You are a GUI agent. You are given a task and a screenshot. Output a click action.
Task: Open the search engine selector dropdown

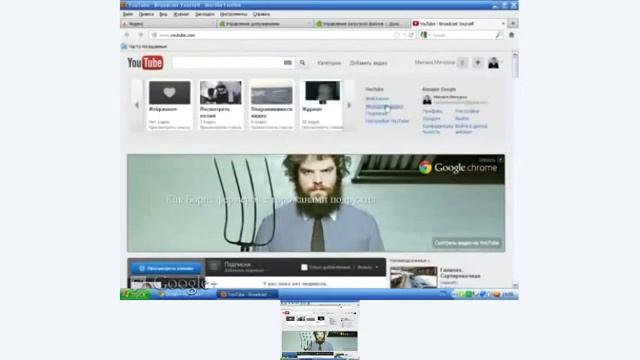pos(425,35)
